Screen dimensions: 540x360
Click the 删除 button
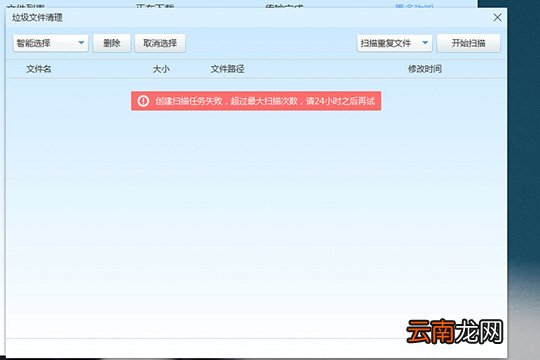click(x=112, y=43)
